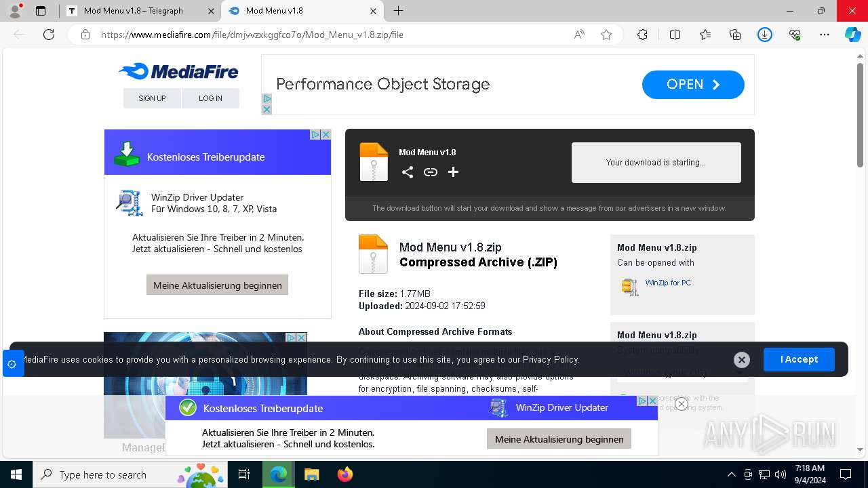Toggle split screen view icon
868x488 pixels.
675,35
